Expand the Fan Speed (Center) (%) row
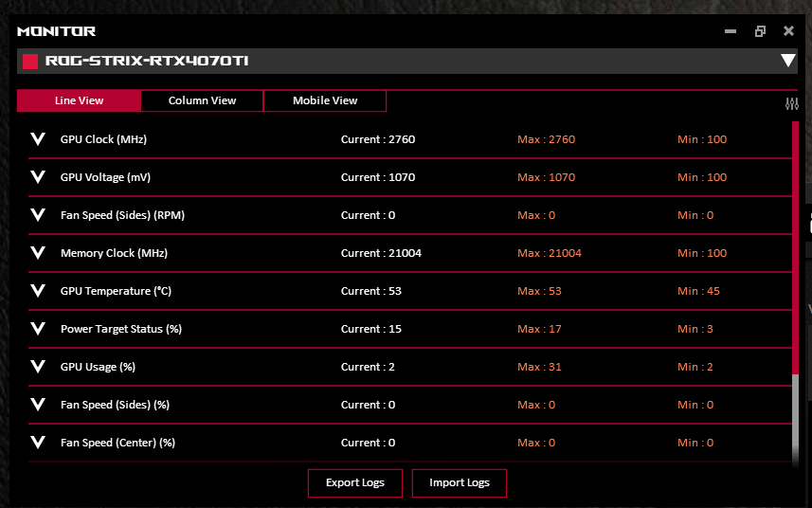The width and height of the screenshot is (812, 508). [38, 442]
